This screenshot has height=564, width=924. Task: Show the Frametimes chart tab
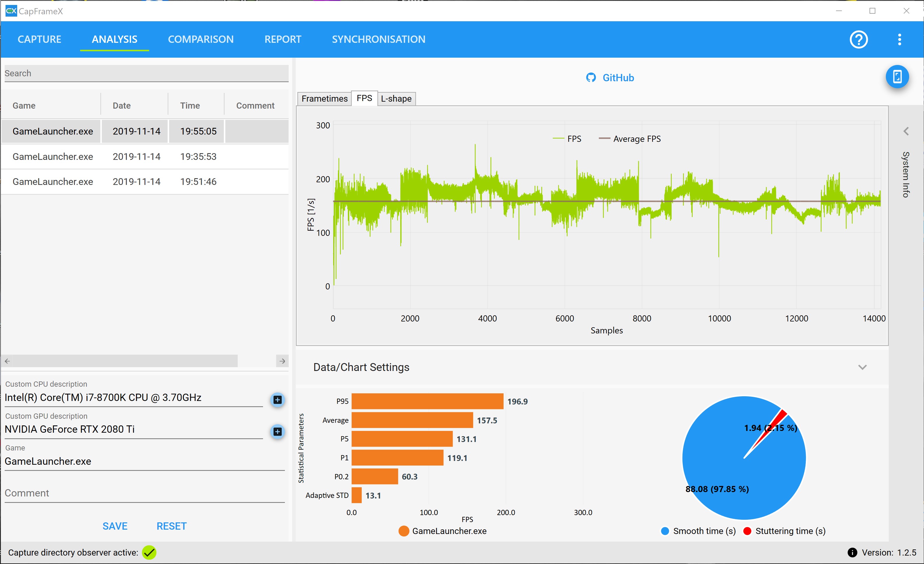pos(325,98)
